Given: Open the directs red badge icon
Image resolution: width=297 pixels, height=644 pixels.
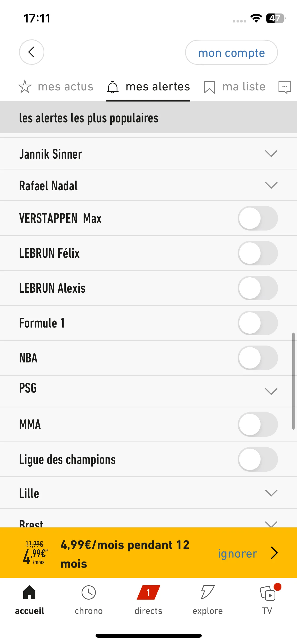Looking at the screenshot, I should (148, 592).
